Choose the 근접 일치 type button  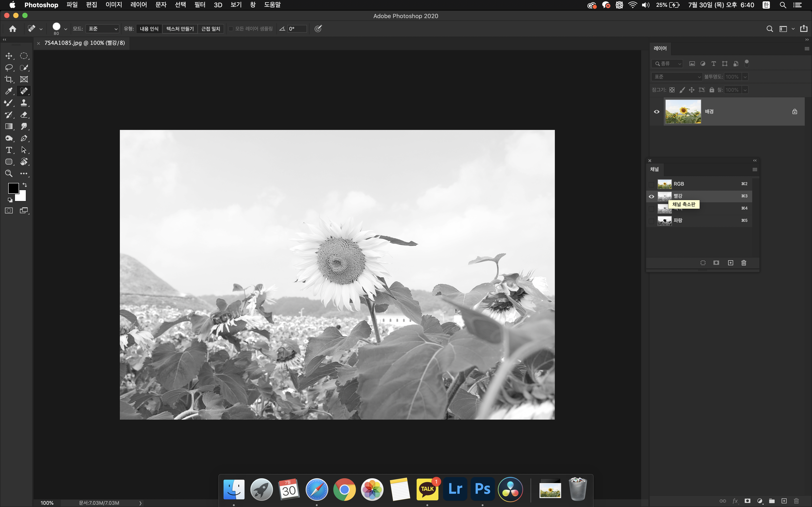coord(210,29)
